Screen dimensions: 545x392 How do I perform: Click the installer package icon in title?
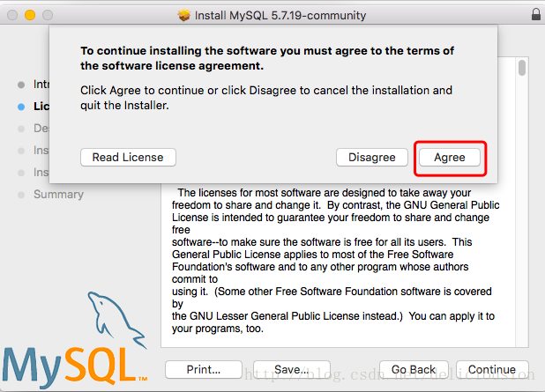click(183, 15)
